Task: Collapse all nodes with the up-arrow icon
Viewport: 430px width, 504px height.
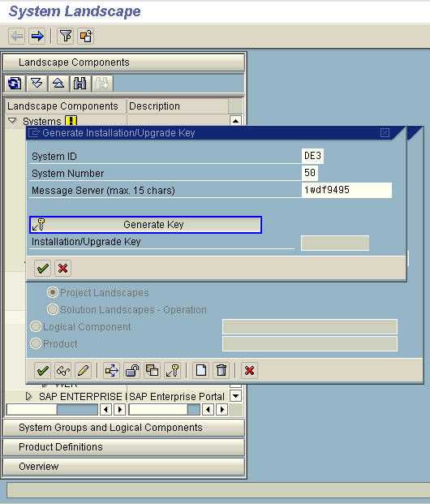Action: coord(58,84)
